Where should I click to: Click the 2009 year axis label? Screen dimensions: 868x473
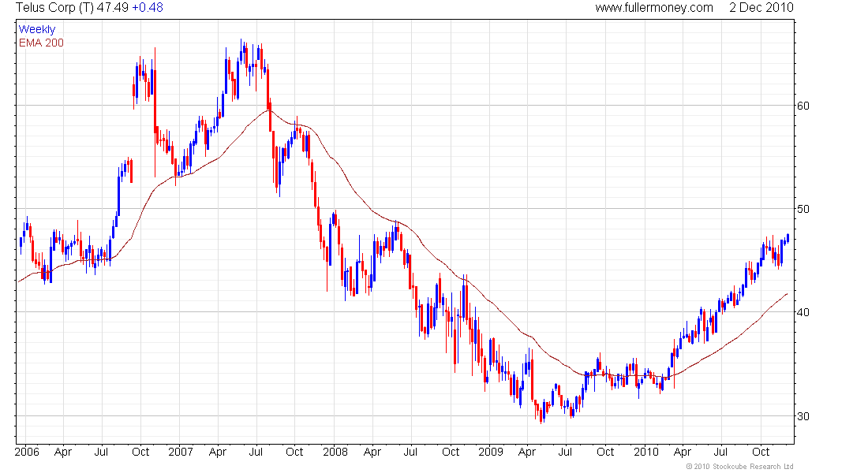point(491,452)
